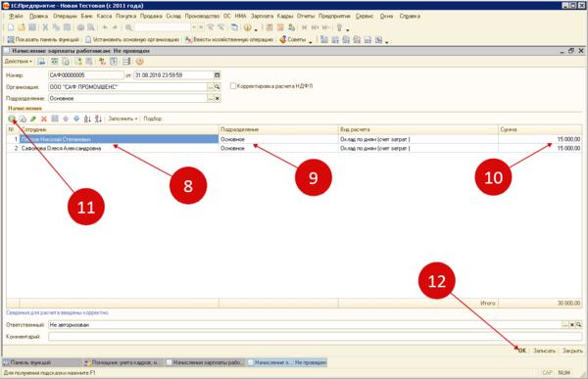The width and height of the screenshot is (588, 379).
Task: Add a new row in Начисления table
Action: (12, 118)
